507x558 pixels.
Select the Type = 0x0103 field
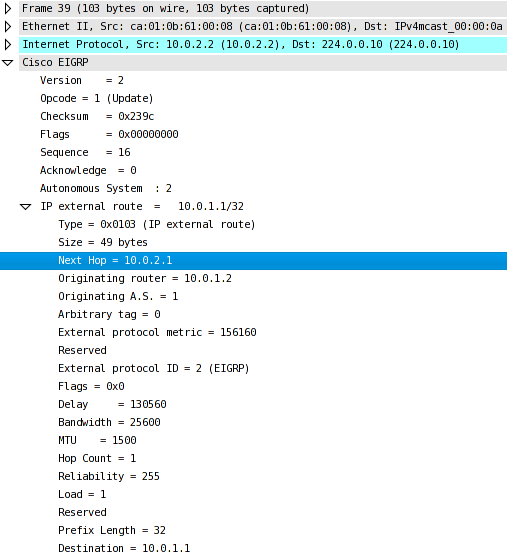click(157, 224)
